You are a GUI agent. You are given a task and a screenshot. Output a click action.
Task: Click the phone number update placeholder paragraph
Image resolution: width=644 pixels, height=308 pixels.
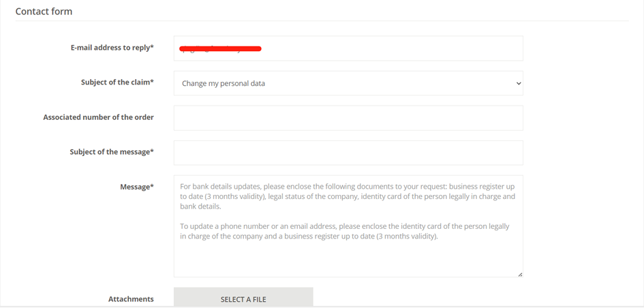click(x=345, y=232)
